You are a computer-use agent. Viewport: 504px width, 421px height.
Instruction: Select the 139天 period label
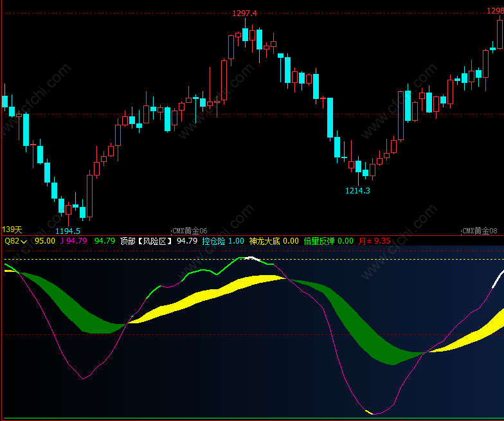pos(12,229)
